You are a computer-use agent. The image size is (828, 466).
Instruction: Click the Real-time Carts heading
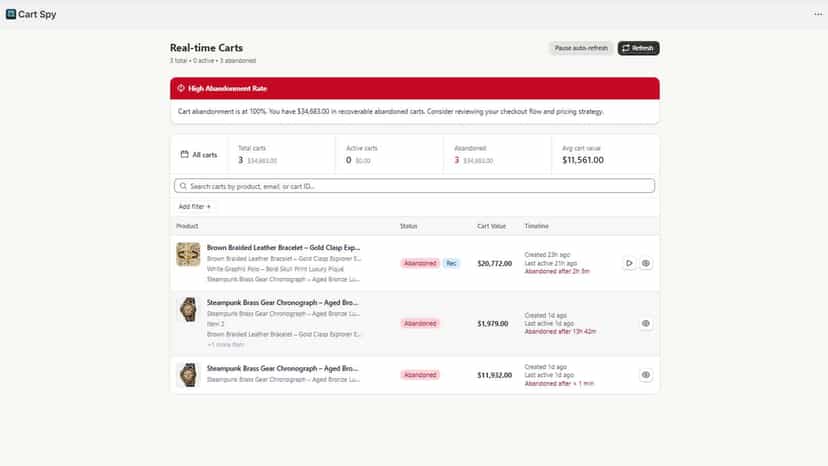click(x=206, y=48)
